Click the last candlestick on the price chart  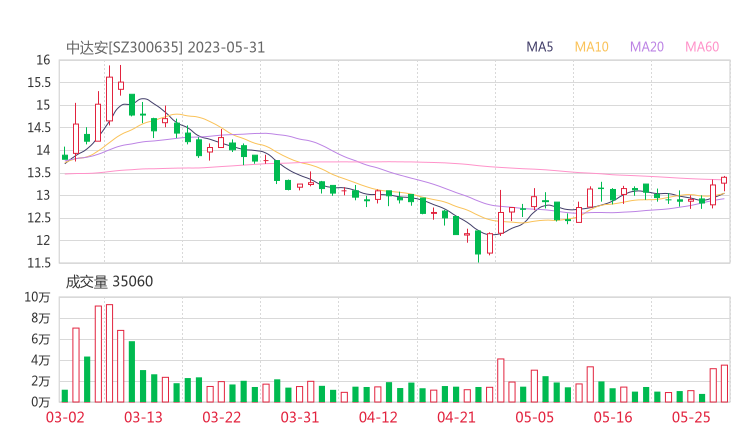tap(724, 182)
